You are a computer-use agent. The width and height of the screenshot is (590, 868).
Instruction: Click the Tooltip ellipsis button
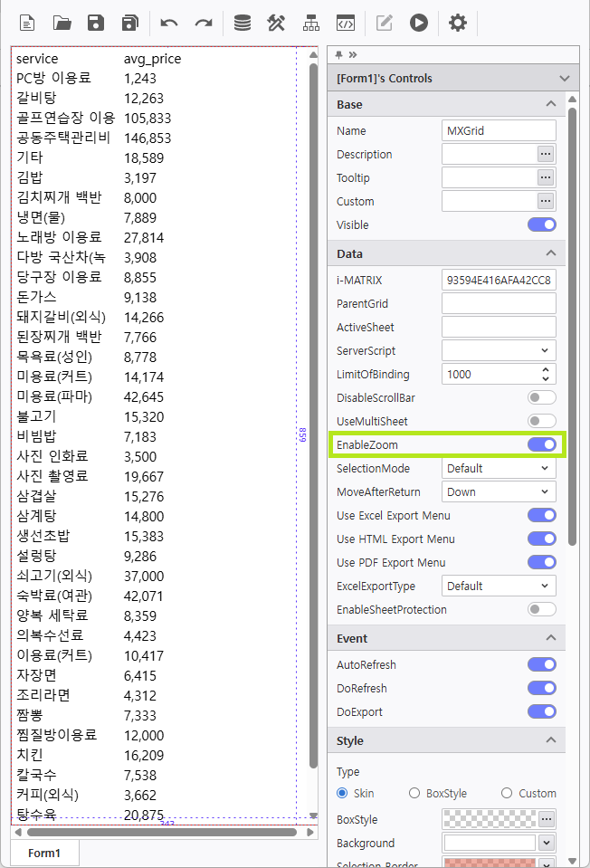pyautogui.click(x=545, y=177)
